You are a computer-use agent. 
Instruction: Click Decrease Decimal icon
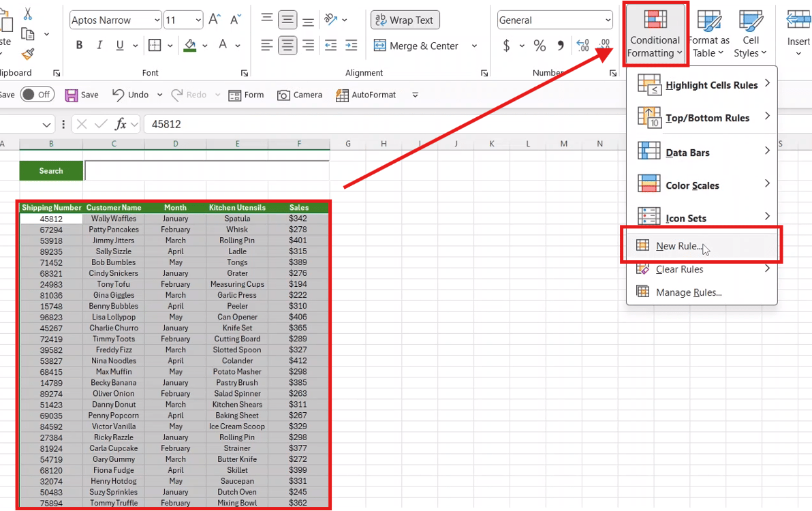(604, 46)
